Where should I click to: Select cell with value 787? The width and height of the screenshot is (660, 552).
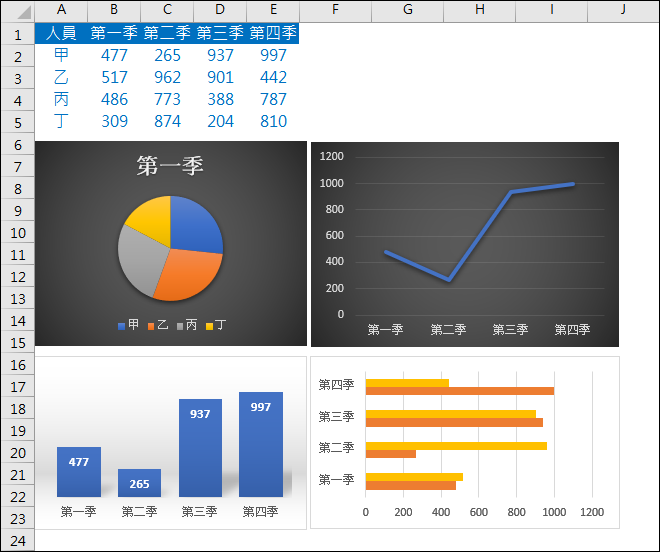click(273, 99)
